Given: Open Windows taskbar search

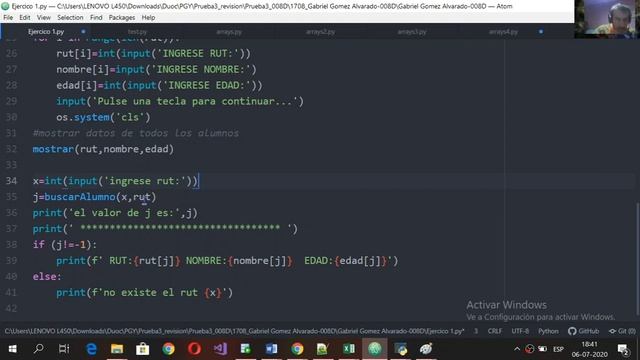Looking at the screenshot, I should click(x=39, y=349).
